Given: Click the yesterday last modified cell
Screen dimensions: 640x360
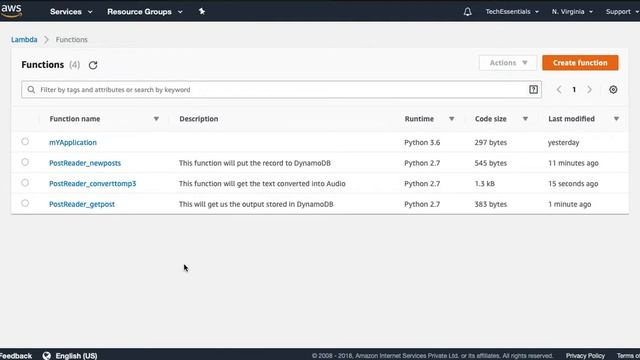Looking at the screenshot, I should click(563, 142).
